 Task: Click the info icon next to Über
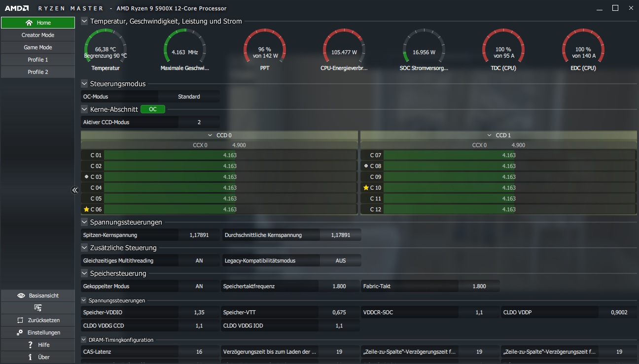(x=31, y=357)
